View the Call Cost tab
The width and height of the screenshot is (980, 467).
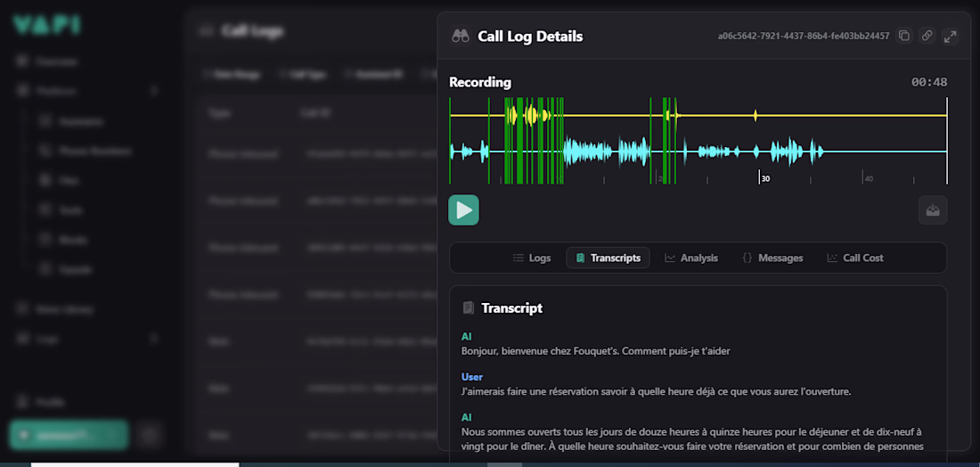pos(855,258)
